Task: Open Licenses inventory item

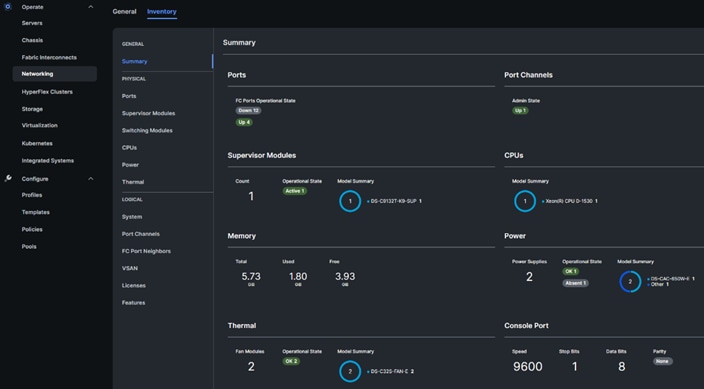Action: coord(133,285)
